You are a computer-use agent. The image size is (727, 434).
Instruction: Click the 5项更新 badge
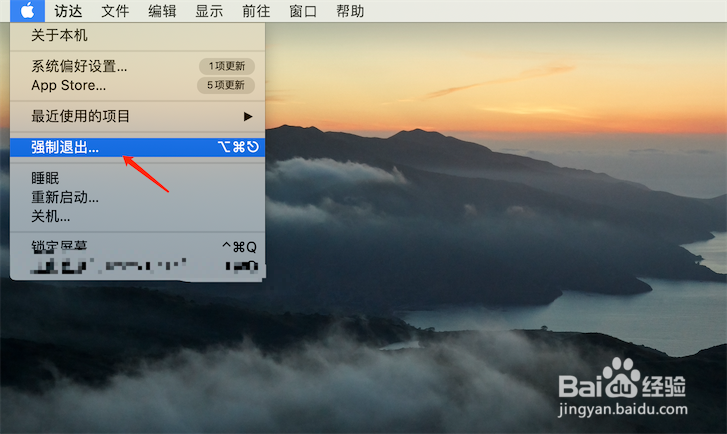(x=226, y=85)
